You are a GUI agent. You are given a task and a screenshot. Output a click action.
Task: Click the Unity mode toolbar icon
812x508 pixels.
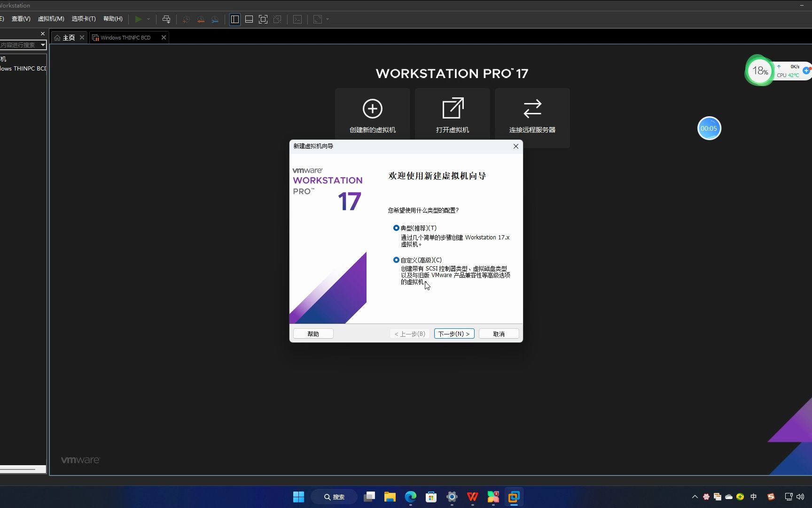point(277,19)
